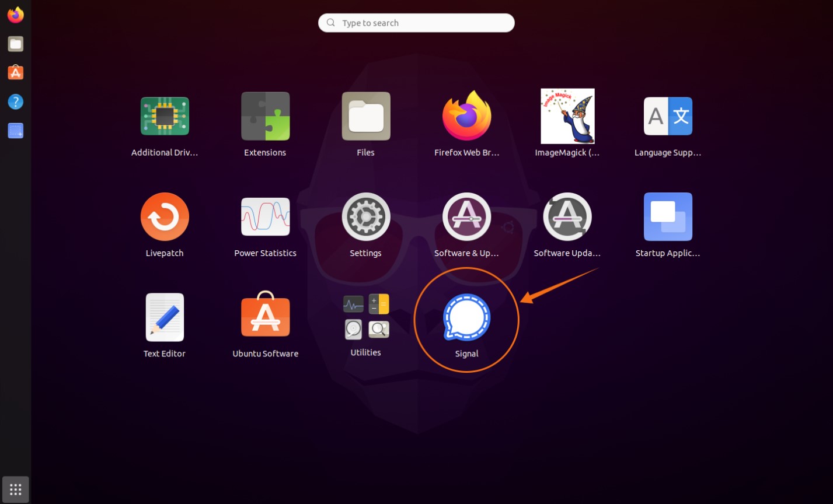
Task: Click the Firefox icon in the dock
Action: coord(16,15)
